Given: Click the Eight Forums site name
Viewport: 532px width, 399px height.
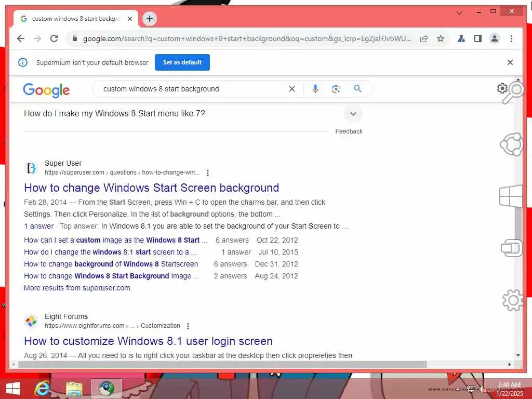Looking at the screenshot, I should (x=66, y=316).
